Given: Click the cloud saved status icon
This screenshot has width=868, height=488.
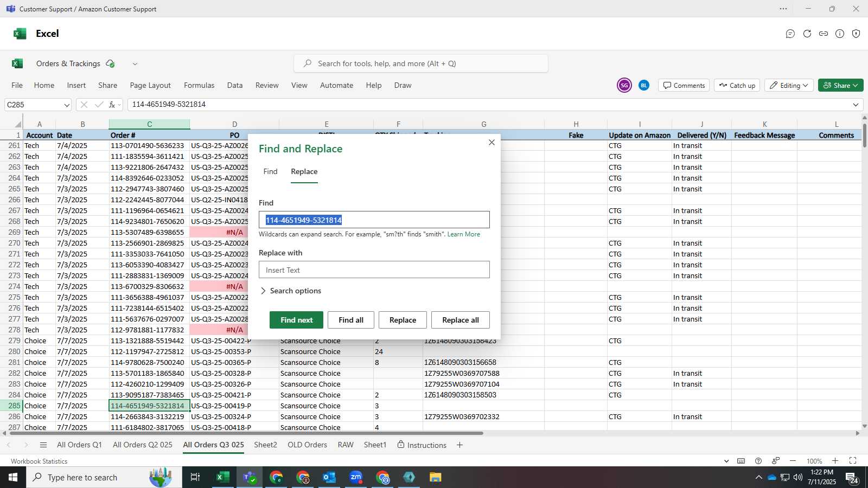Looking at the screenshot, I should tap(110, 63).
